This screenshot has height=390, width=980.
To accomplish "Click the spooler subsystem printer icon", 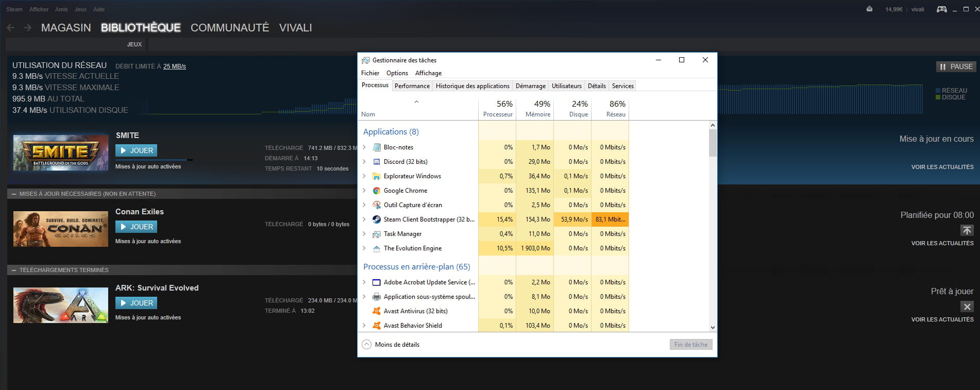I will point(377,297).
